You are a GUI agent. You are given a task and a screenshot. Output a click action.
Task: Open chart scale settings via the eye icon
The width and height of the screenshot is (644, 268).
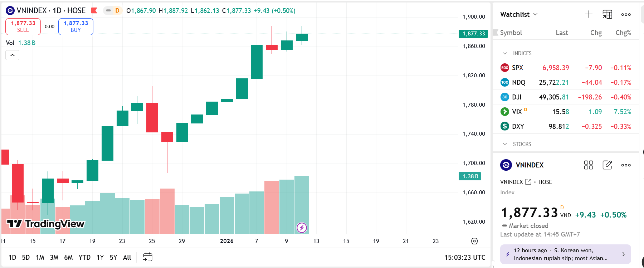(x=474, y=241)
